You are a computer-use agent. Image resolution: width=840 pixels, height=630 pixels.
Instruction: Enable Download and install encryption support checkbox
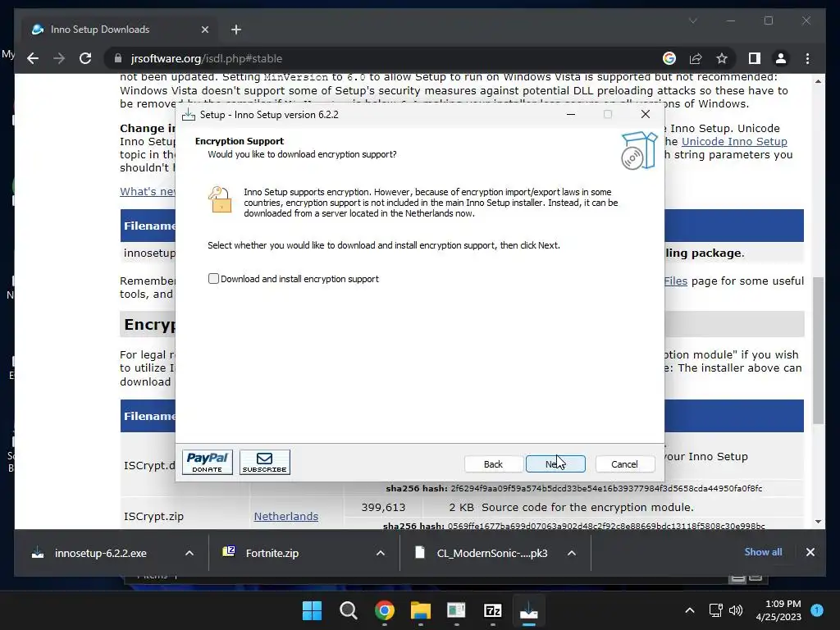213,279
